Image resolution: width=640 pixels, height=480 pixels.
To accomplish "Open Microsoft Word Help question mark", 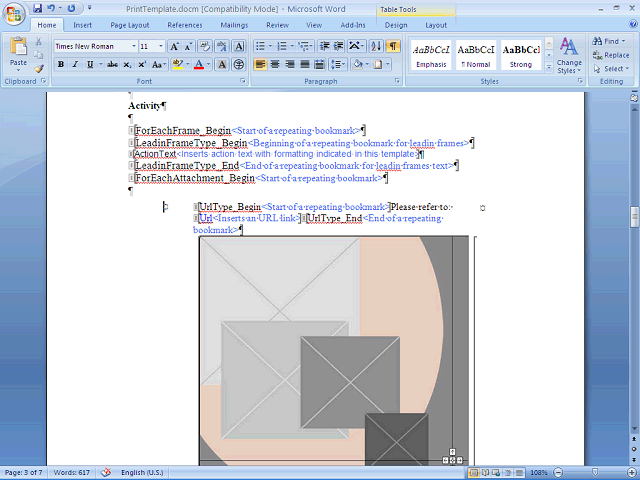I will (x=633, y=24).
